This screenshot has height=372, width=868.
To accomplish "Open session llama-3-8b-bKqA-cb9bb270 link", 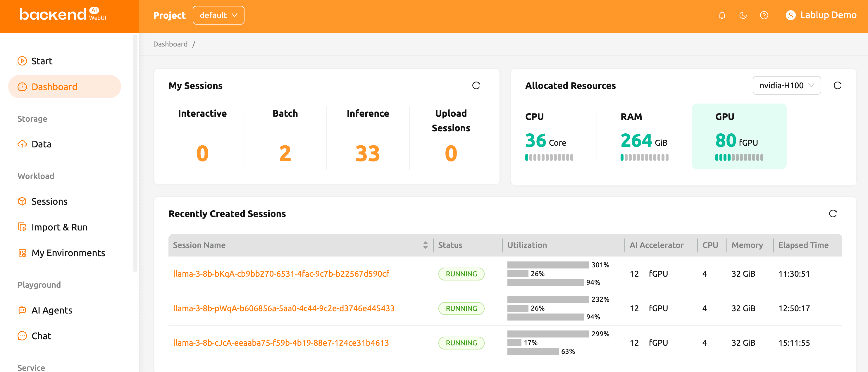I will coord(281,274).
